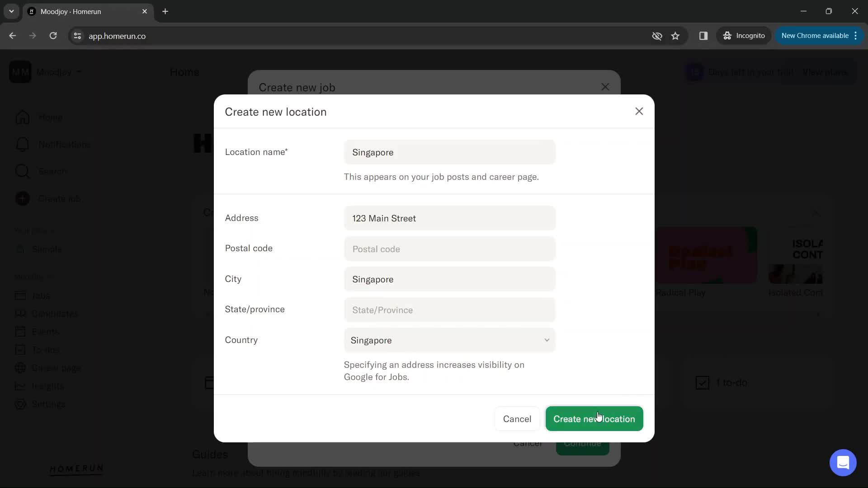Image resolution: width=868 pixels, height=488 pixels.
Task: Open the Intercom chat launcher icon
Action: coord(843,463)
